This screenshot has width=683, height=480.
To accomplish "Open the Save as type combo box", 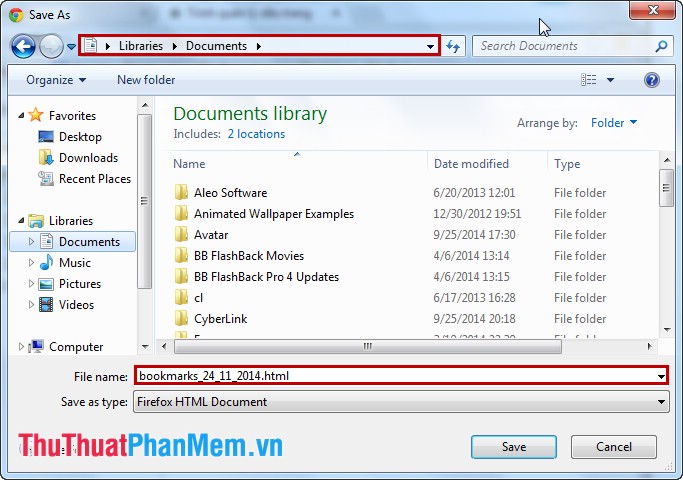I will [401, 402].
